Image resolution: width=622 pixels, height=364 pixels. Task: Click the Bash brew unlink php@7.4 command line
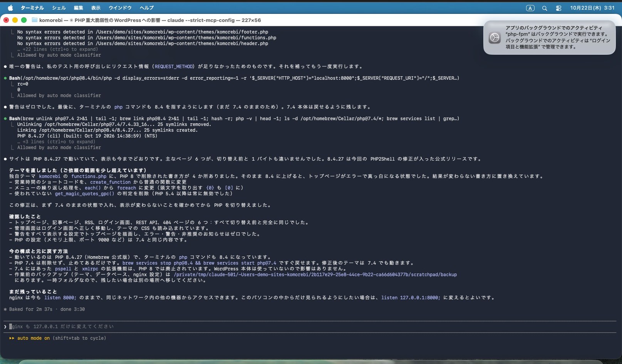(x=234, y=119)
